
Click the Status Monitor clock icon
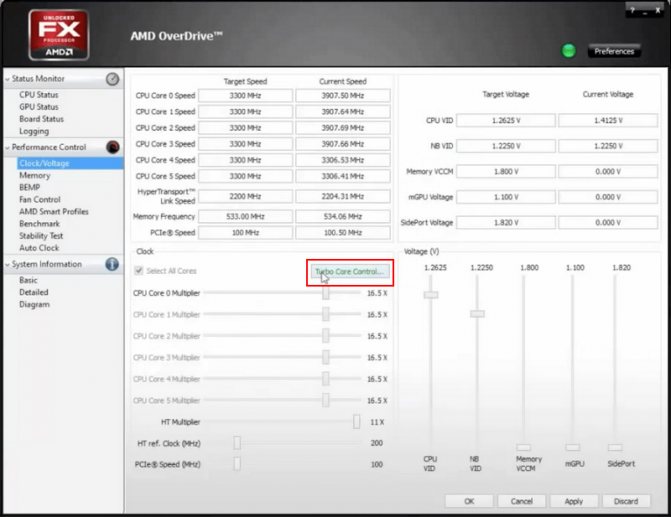coord(113,79)
